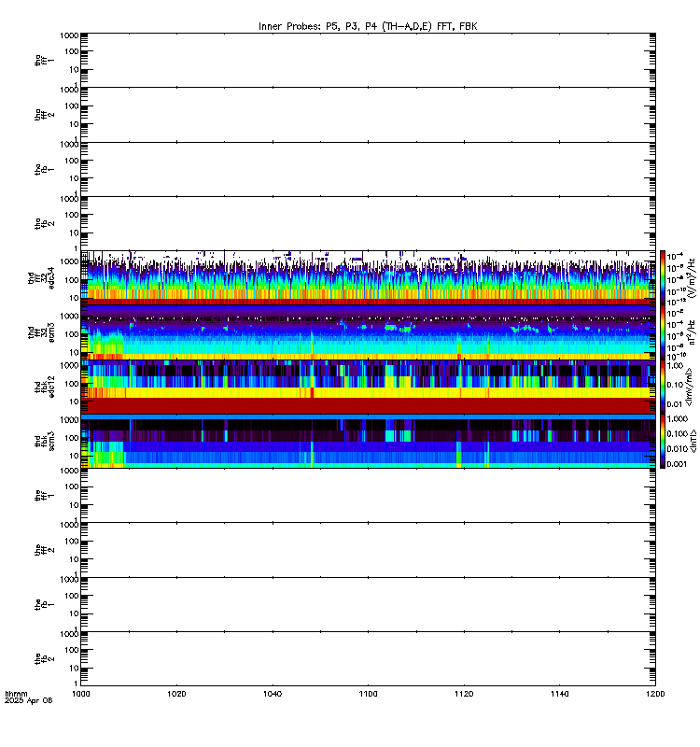
Task: Click the '1020' time tick label
Action: click(176, 694)
